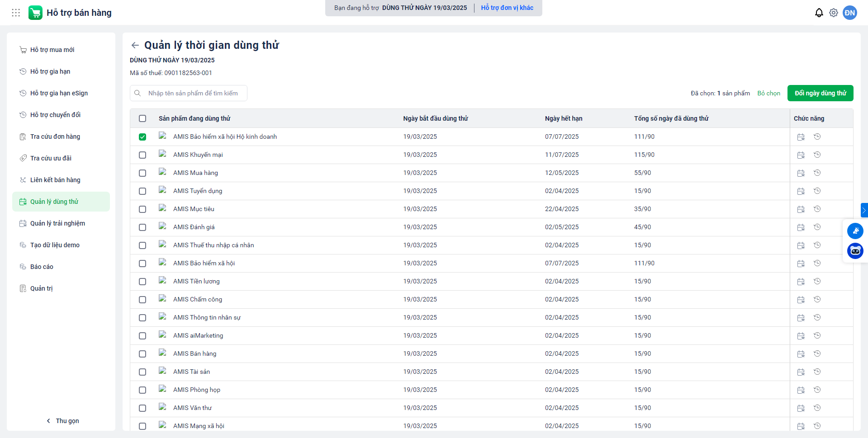
Task: Go back using the arrow beside page title
Action: [135, 45]
